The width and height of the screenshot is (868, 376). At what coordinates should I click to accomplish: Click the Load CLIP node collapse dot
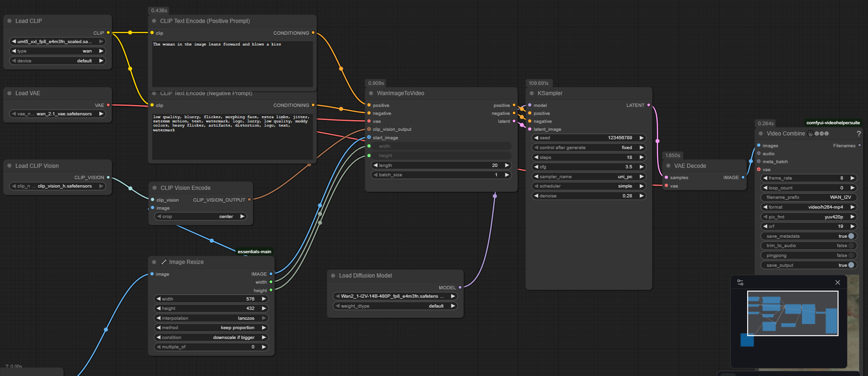pyautogui.click(x=9, y=21)
